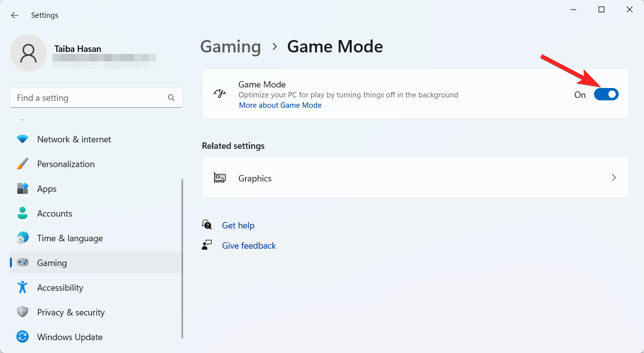This screenshot has height=353, width=644.
Task: Click the Privacy & security shield icon
Action: (23, 312)
